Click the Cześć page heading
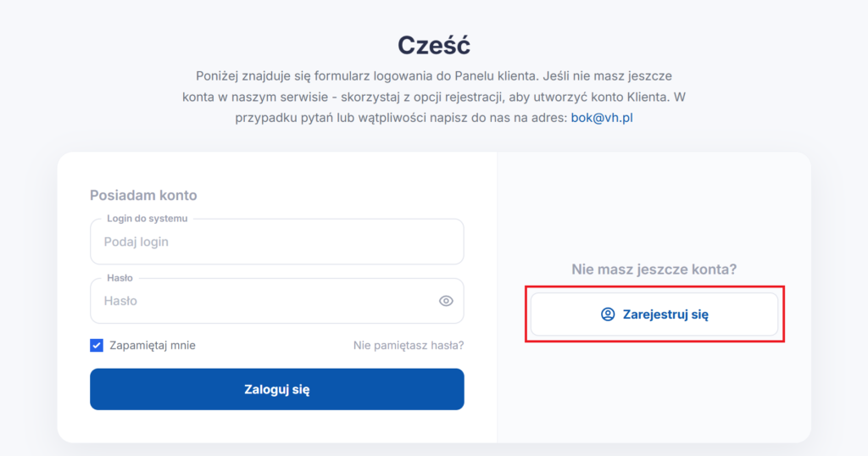Screen dimensions: 868x456 pyautogui.click(x=434, y=46)
